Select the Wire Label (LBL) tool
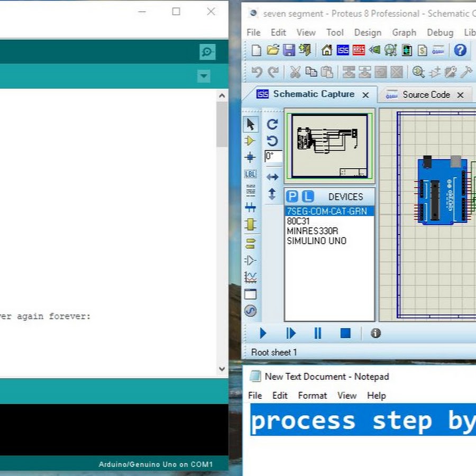Viewport: 476px width, 476px height. [x=251, y=174]
